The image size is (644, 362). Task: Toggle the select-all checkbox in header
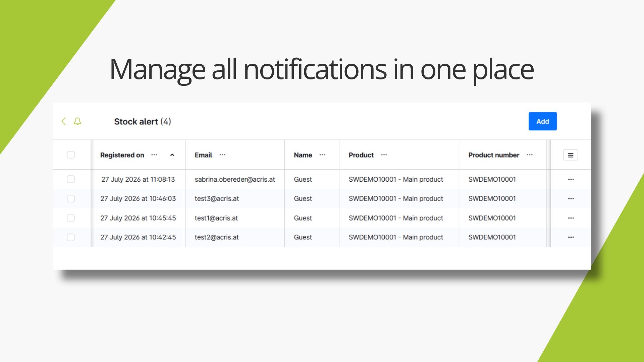(71, 155)
